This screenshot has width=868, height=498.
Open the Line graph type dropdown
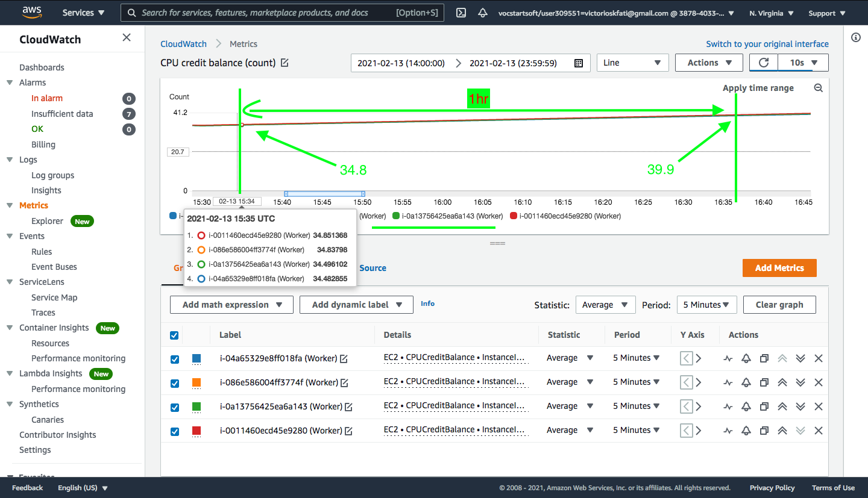(633, 63)
